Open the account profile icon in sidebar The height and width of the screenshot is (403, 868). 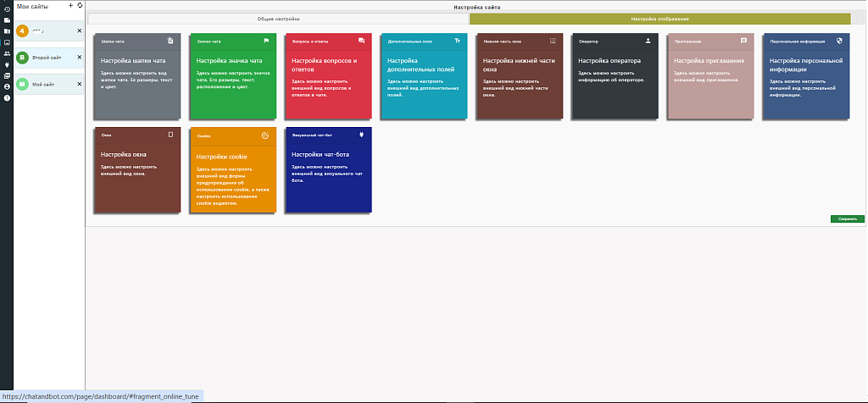7,87
